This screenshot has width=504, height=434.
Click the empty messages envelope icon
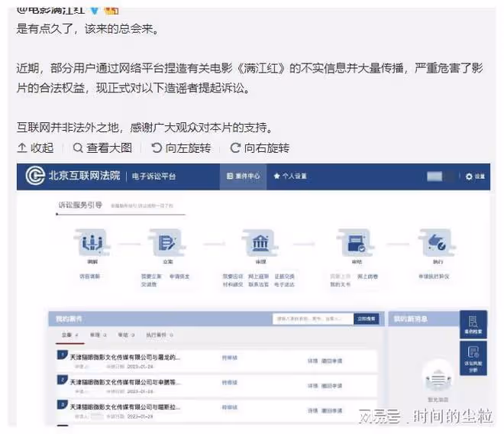438,379
